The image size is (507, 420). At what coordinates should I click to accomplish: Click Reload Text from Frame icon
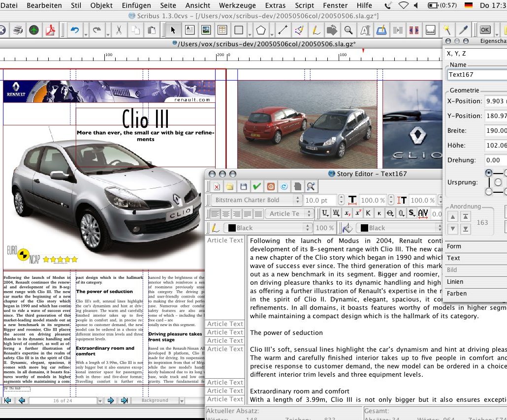pos(284,186)
